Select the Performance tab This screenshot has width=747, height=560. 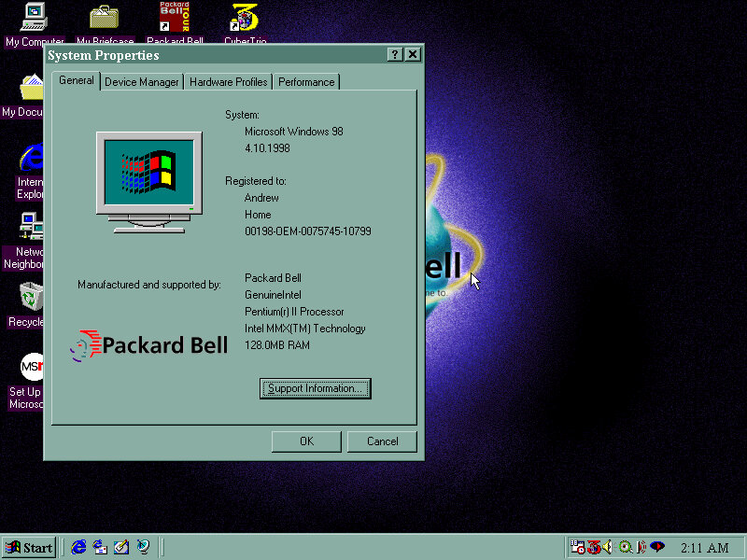(305, 82)
